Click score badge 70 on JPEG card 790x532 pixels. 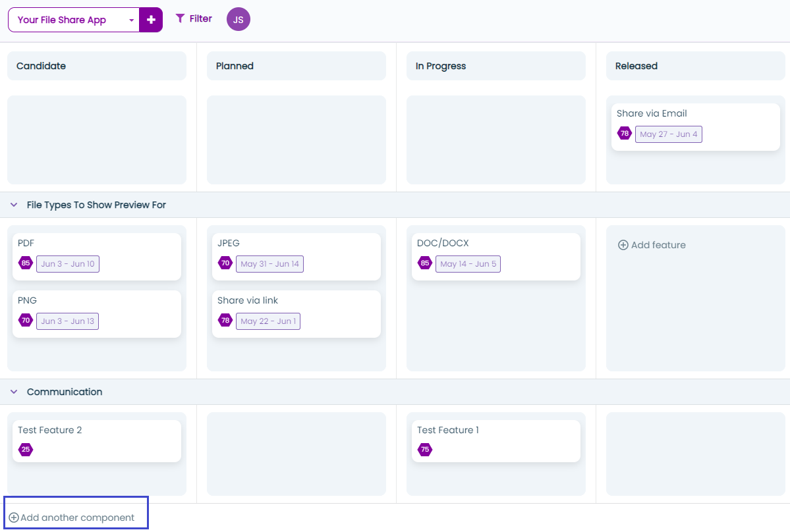pyautogui.click(x=225, y=263)
